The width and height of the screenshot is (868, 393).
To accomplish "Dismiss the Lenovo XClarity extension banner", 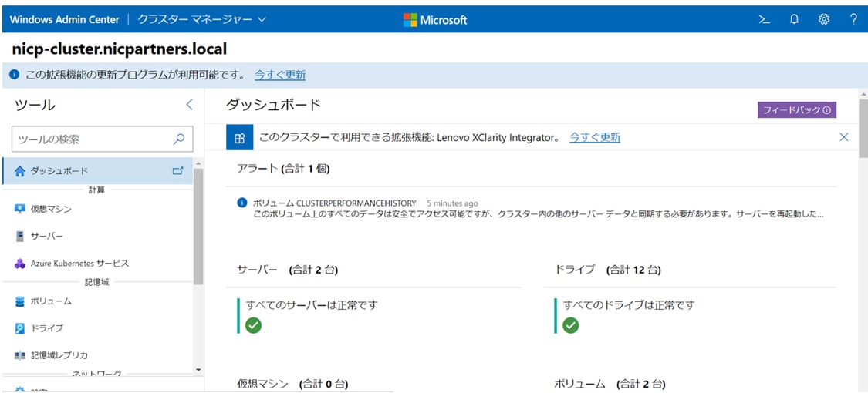I will (x=843, y=137).
